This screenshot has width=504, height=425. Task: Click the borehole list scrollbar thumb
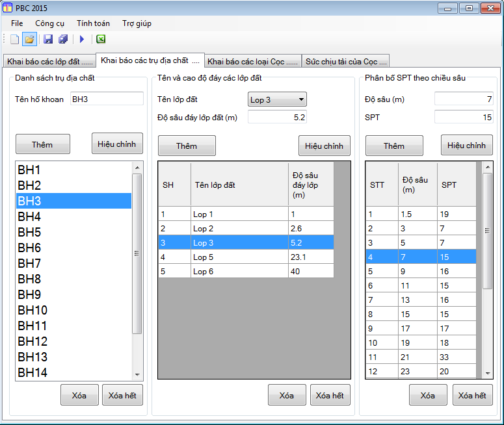(137, 254)
